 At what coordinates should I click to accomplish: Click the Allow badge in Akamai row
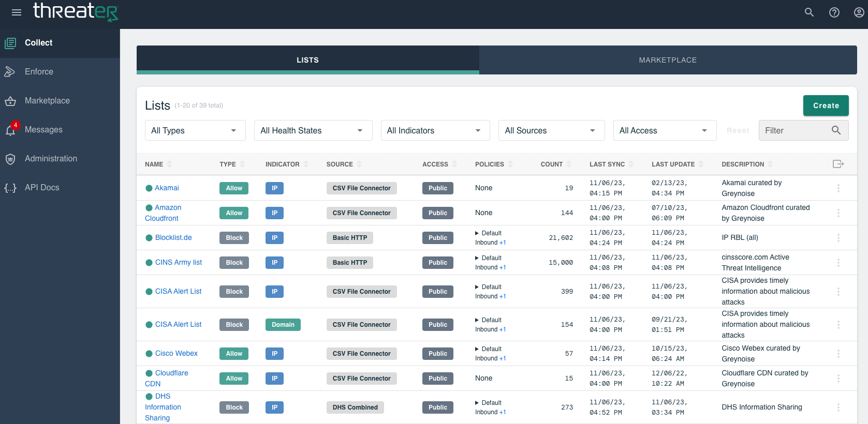[x=234, y=188]
